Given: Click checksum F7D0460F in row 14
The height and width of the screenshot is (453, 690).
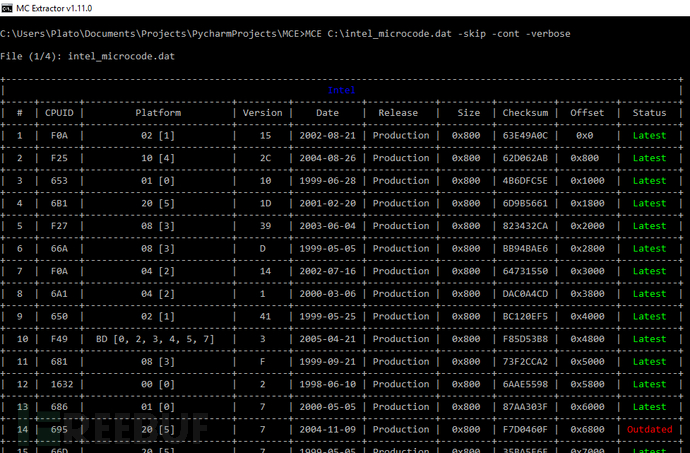Looking at the screenshot, I should [x=525, y=429].
